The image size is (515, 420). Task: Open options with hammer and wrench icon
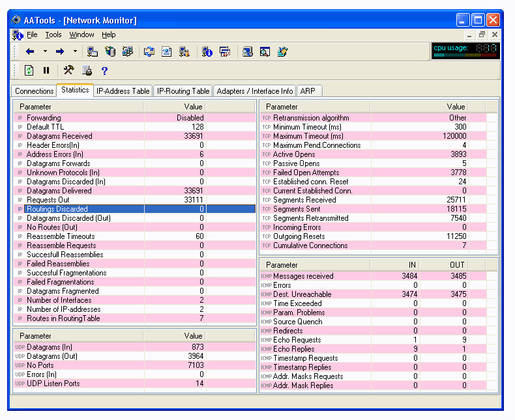click(68, 70)
